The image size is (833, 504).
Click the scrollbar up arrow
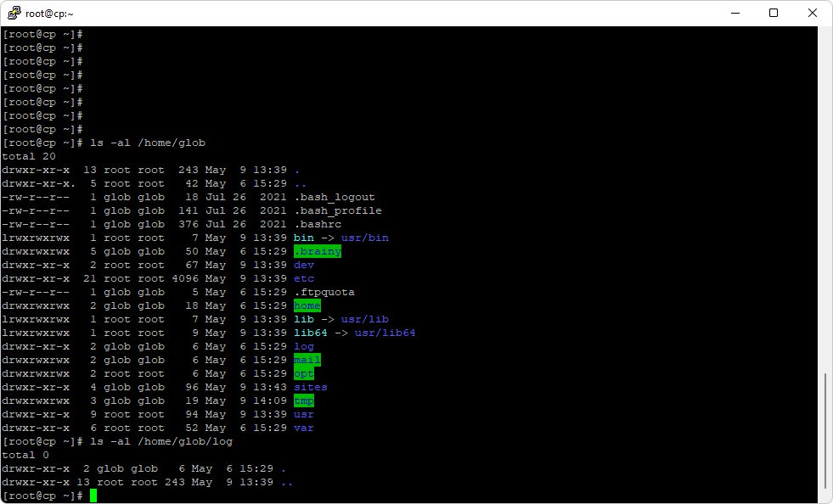[826, 33]
